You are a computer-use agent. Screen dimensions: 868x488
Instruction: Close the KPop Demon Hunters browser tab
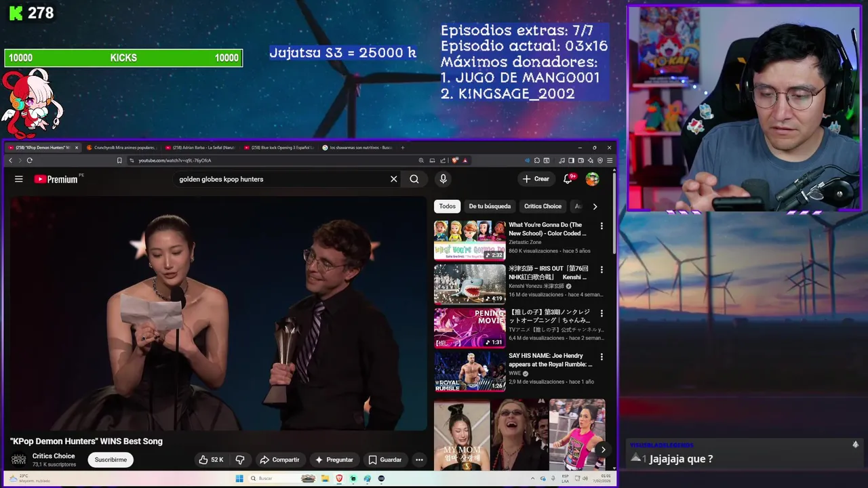click(x=77, y=147)
